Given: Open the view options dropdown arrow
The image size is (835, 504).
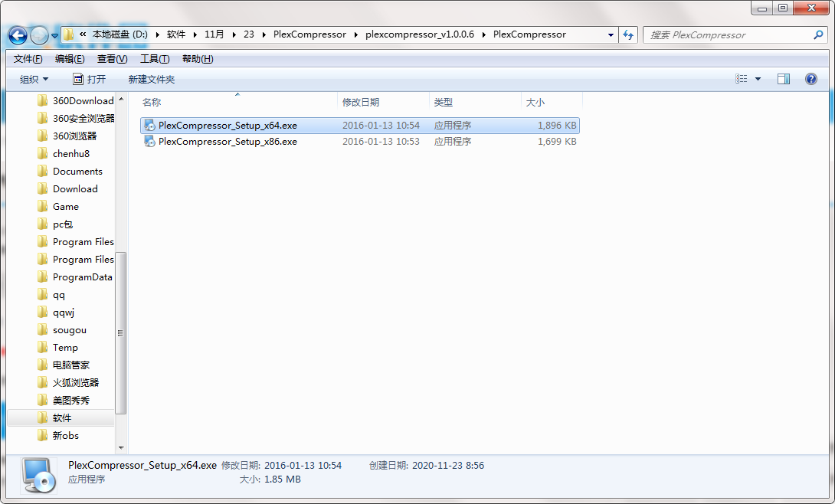Looking at the screenshot, I should click(758, 80).
